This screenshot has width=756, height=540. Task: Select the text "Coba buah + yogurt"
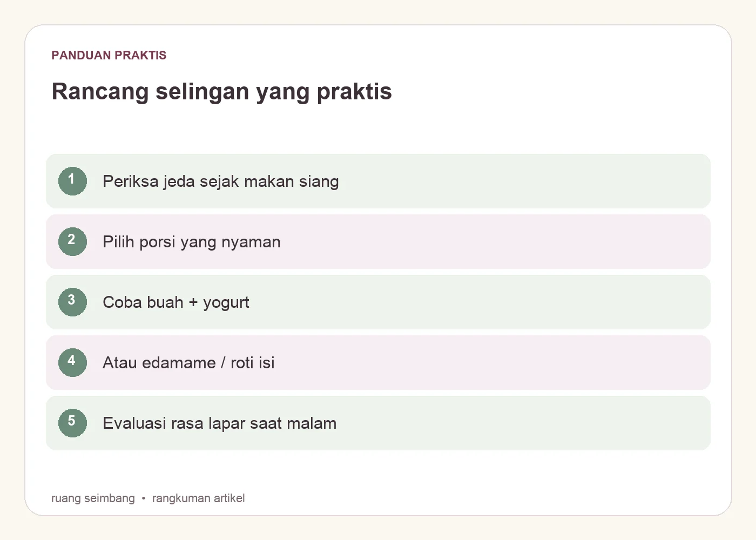[176, 302]
